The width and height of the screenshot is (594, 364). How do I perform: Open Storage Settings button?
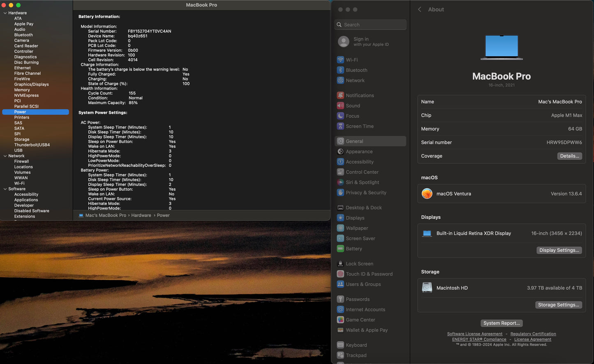(558, 305)
